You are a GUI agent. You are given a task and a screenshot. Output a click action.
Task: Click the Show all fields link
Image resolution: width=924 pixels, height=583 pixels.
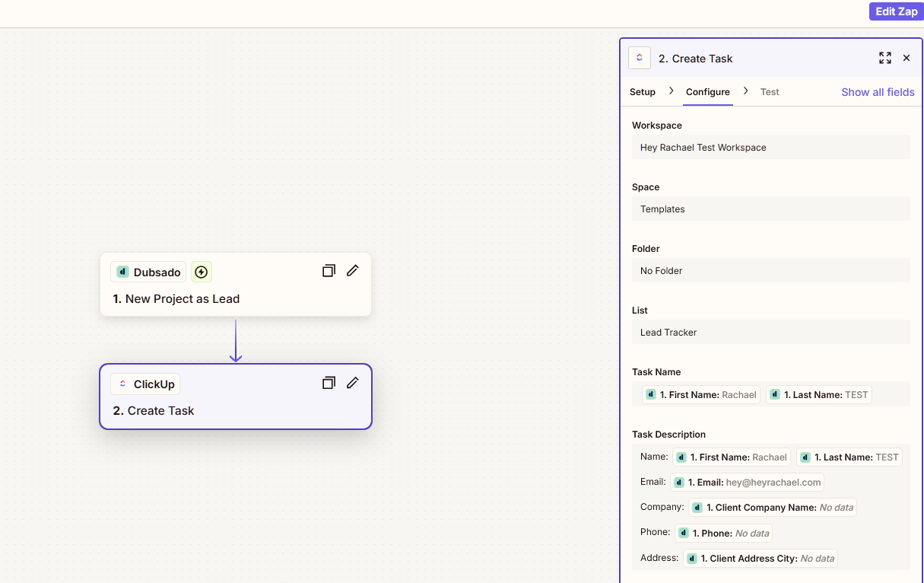coord(878,92)
